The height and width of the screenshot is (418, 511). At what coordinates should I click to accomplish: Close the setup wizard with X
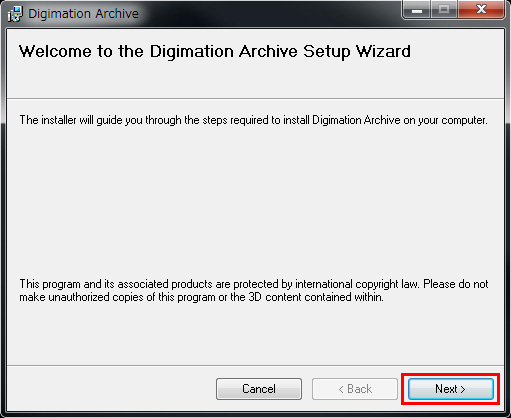[481, 10]
